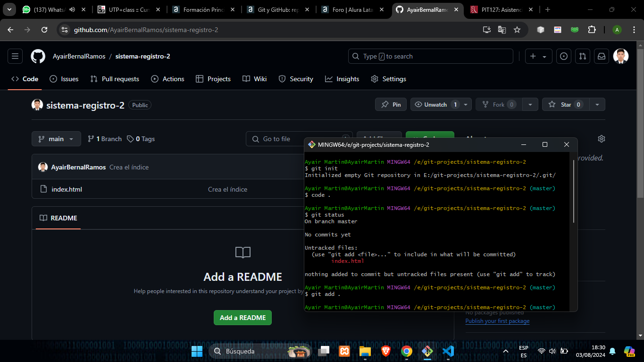This screenshot has height=362, width=644.
Task: Click the Git Bash terminal scrollbar
Action: 574,191
